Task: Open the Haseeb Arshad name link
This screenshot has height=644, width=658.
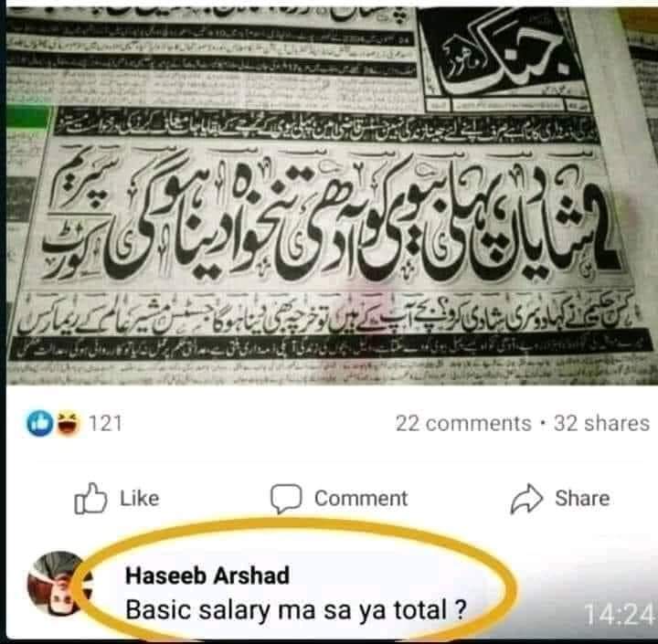Action: click(207, 575)
